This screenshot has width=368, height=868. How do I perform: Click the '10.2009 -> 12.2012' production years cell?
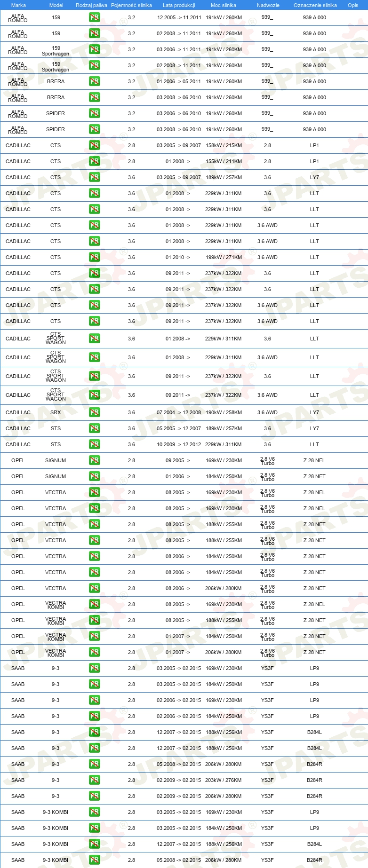click(179, 444)
